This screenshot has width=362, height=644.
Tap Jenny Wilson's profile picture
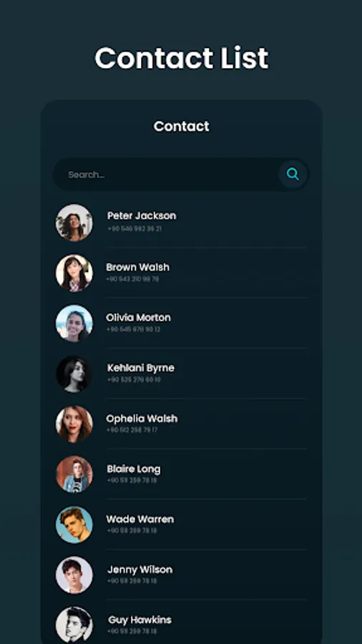[x=74, y=575]
